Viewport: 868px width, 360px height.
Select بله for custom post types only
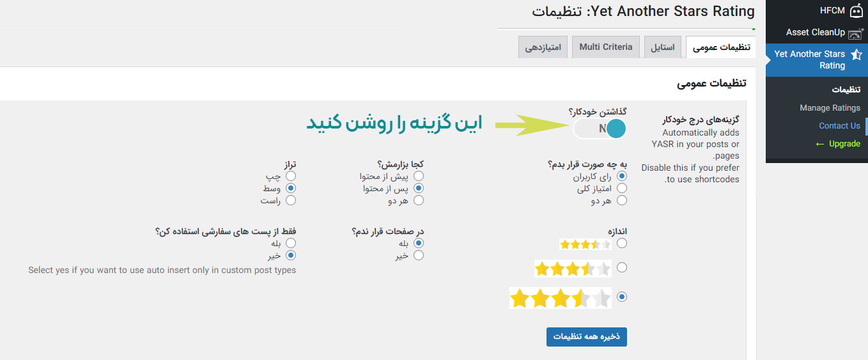click(291, 243)
